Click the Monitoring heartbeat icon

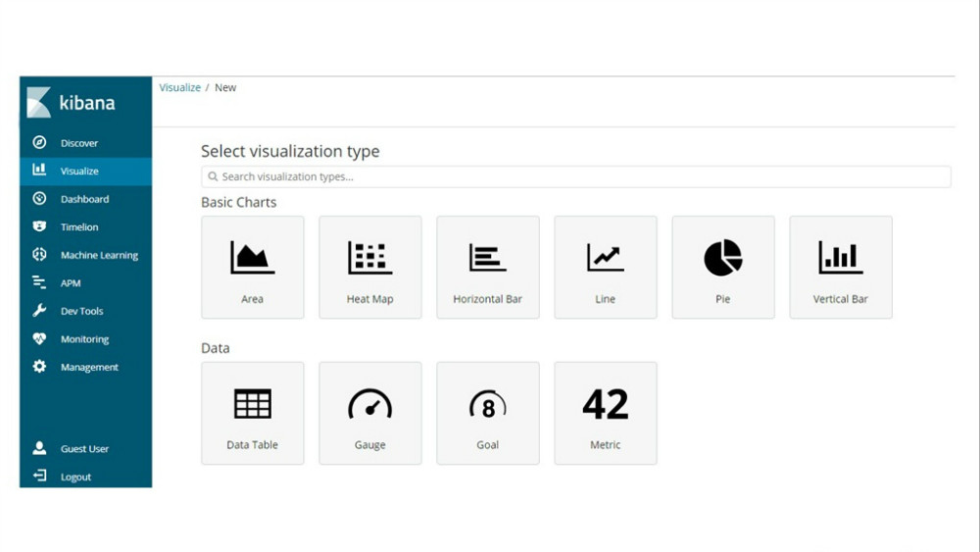pyautogui.click(x=39, y=339)
